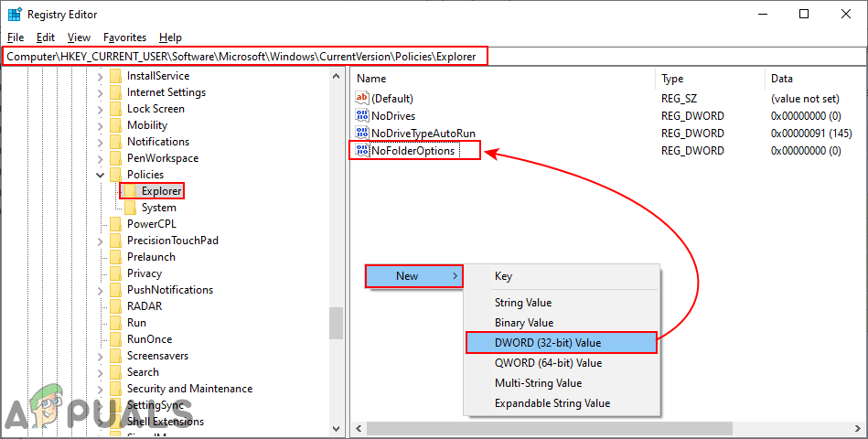
Task: Open the File menu
Action: (x=16, y=37)
